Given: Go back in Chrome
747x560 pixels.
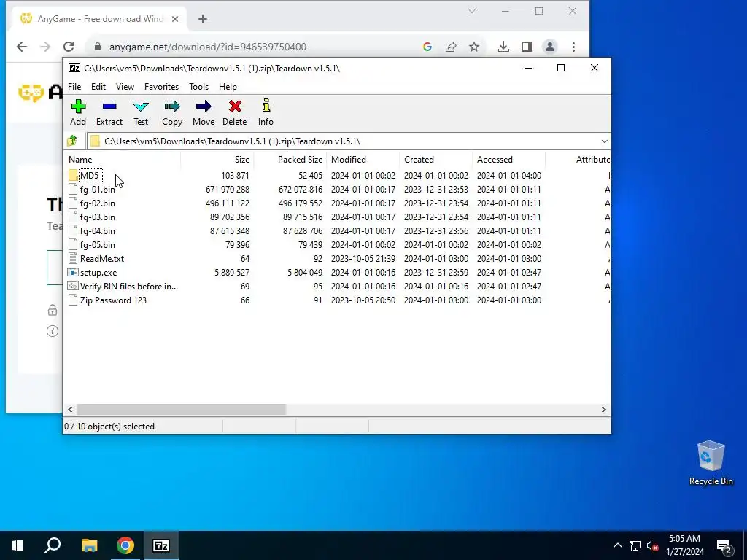Looking at the screenshot, I should pos(22,47).
